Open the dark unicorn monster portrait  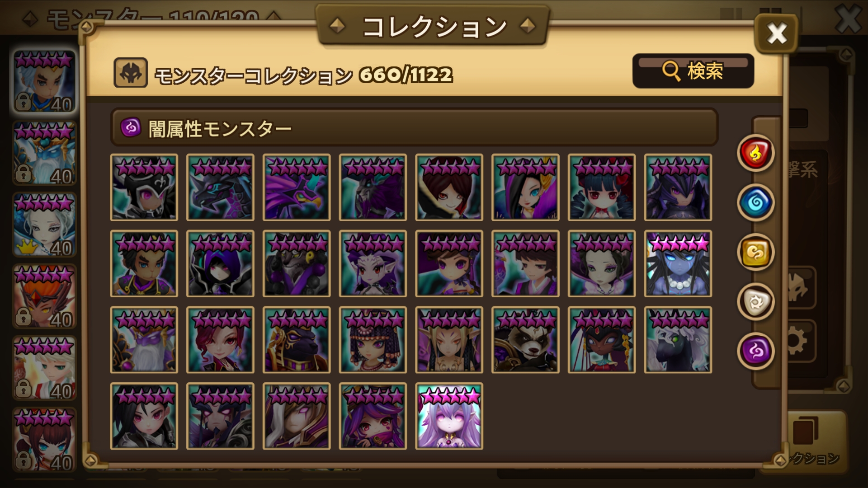point(678,340)
